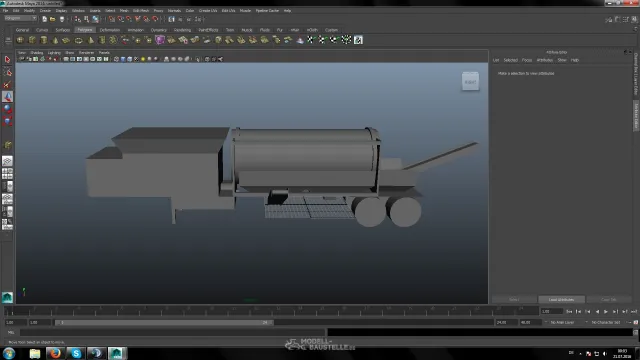Activate the Move tool in toolbox
Viewport: 640px width, 360px height.
click(x=7, y=97)
